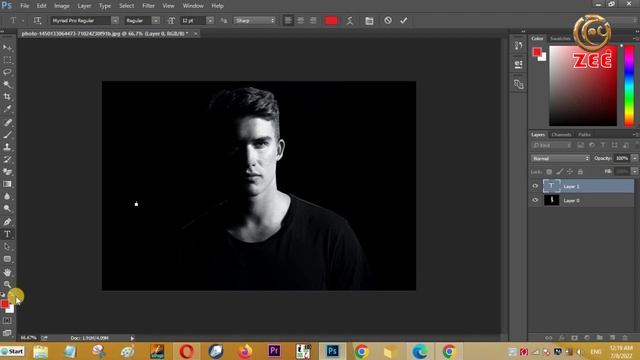Change screen mode icon in toolbox
Image resolution: width=640 pixels, height=360 pixels.
pos(7,333)
